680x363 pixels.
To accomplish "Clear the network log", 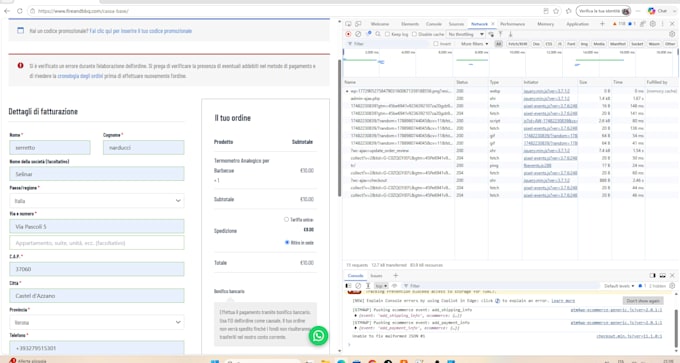I will pyautogui.click(x=358, y=34).
